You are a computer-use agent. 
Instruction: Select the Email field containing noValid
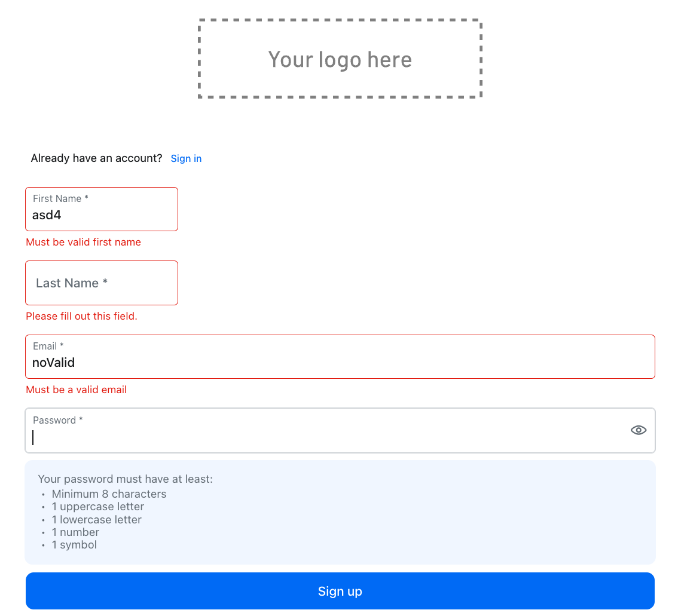pyautogui.click(x=340, y=363)
